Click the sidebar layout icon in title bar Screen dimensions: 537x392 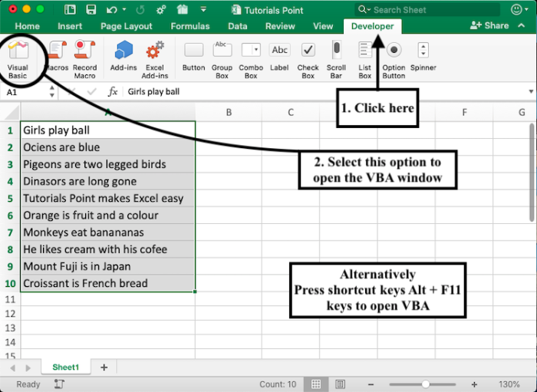pos(70,9)
